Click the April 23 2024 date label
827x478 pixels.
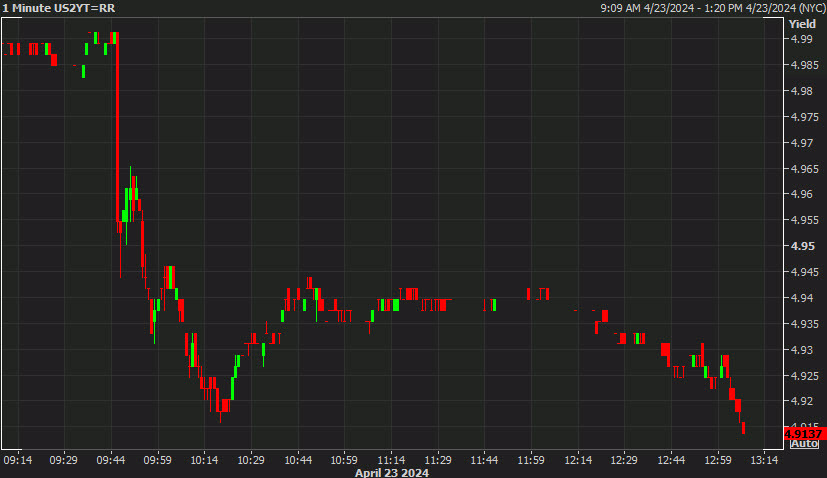[x=392, y=472]
